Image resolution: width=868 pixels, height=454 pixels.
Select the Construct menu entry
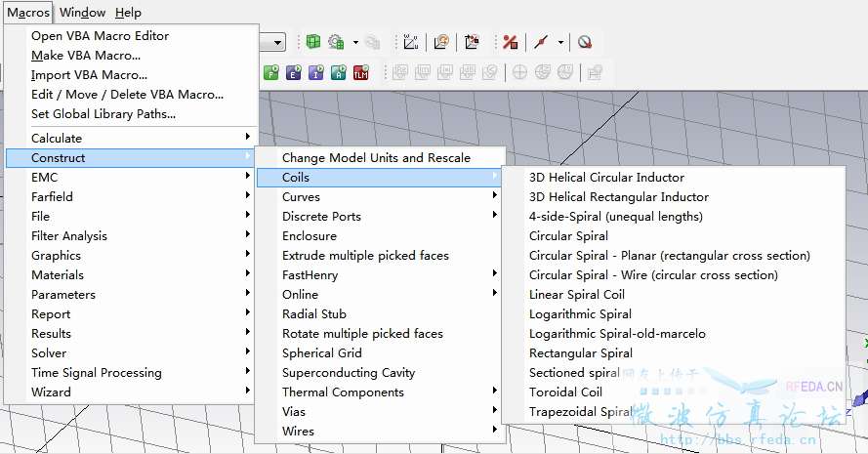tap(131, 158)
